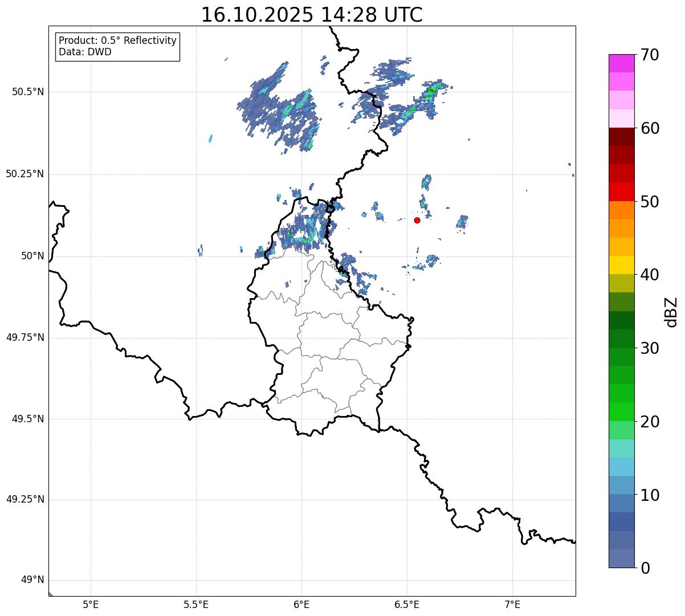
Task: Click the 49.5°N latitude label
Action: tap(28, 419)
